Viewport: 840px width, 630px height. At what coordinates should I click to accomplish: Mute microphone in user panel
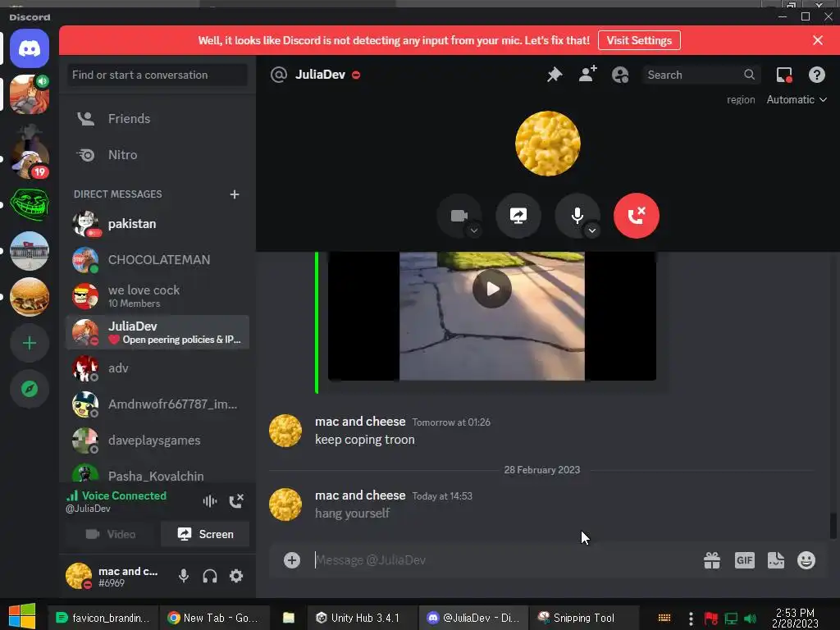tap(183, 576)
